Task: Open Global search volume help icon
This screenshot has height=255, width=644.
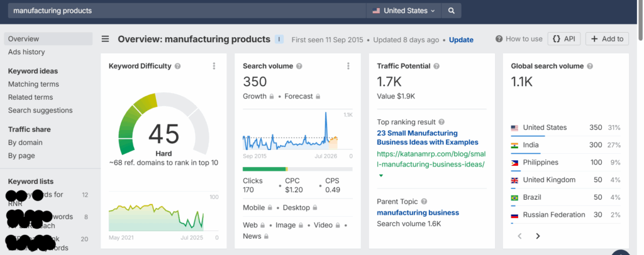Action: pyautogui.click(x=590, y=66)
